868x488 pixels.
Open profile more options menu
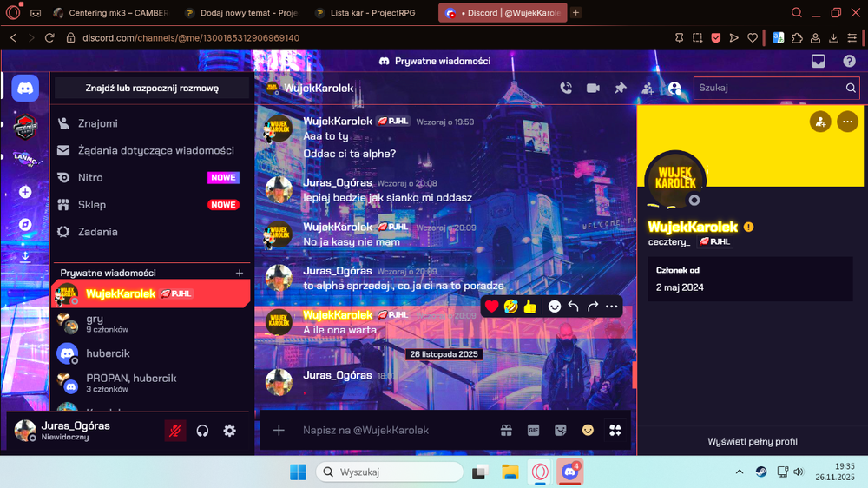847,122
